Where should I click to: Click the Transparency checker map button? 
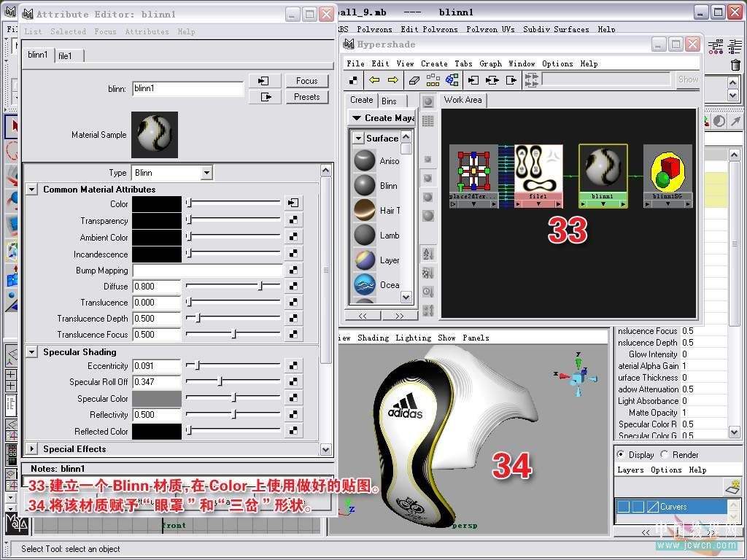tap(293, 220)
